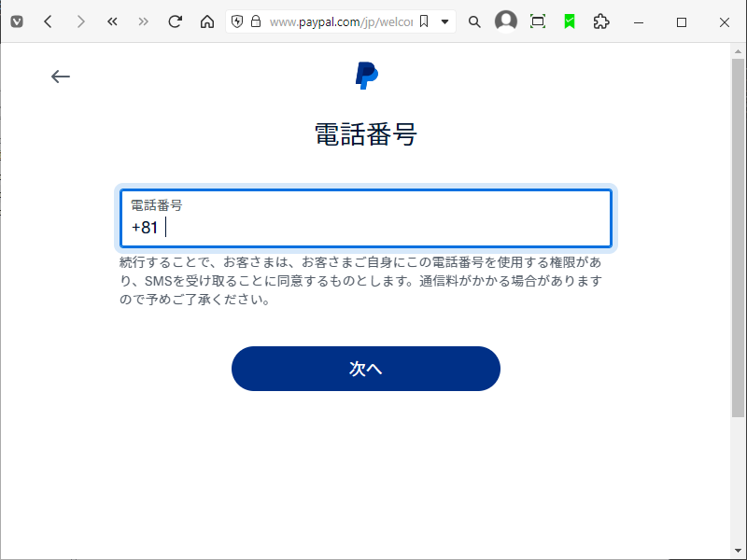Minimize the browser window
Viewport: 747px width, 560px height.
point(639,21)
